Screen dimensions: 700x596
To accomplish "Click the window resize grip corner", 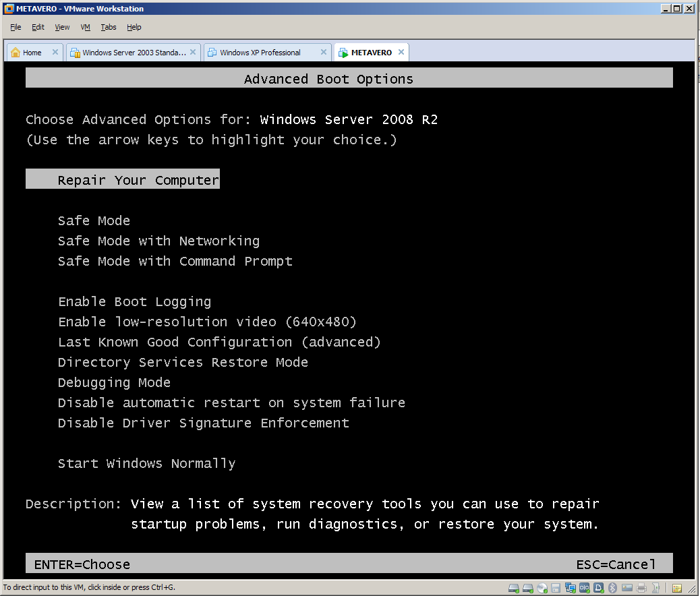I will 693,589.
